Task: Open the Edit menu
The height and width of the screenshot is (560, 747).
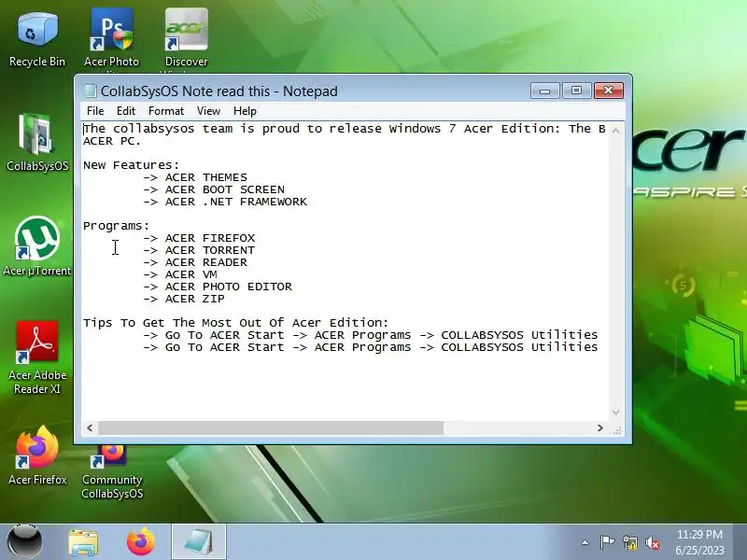Action: (126, 111)
